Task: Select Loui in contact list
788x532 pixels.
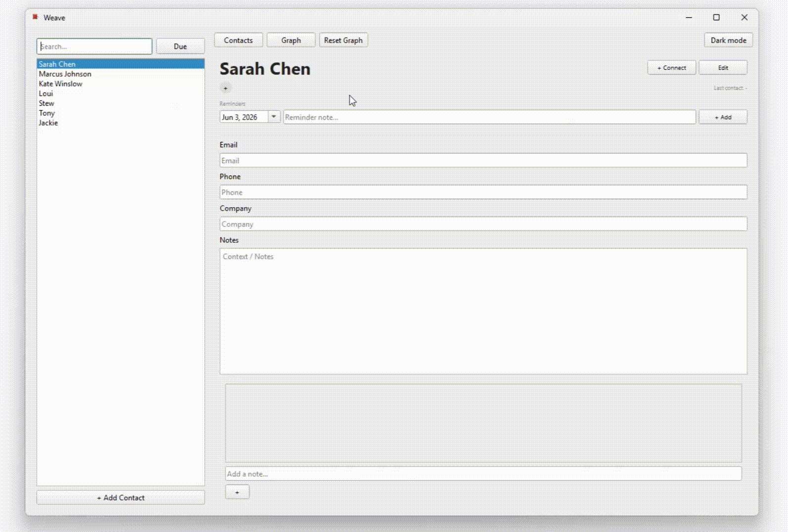Action: point(121,93)
